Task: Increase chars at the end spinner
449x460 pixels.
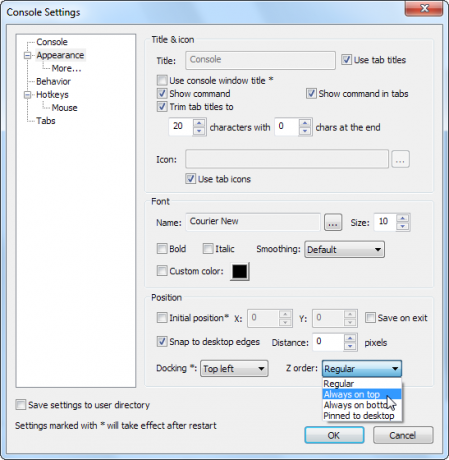Action: [304, 123]
